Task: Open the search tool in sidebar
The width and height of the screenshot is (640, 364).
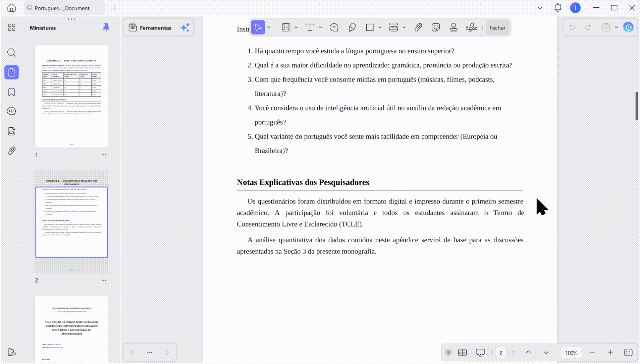Action: 12,53
